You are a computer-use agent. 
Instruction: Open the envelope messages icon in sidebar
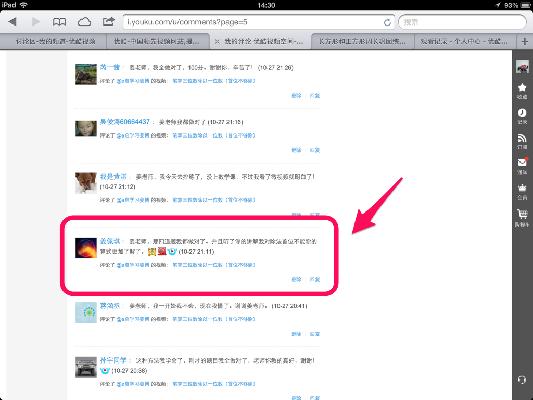522,166
